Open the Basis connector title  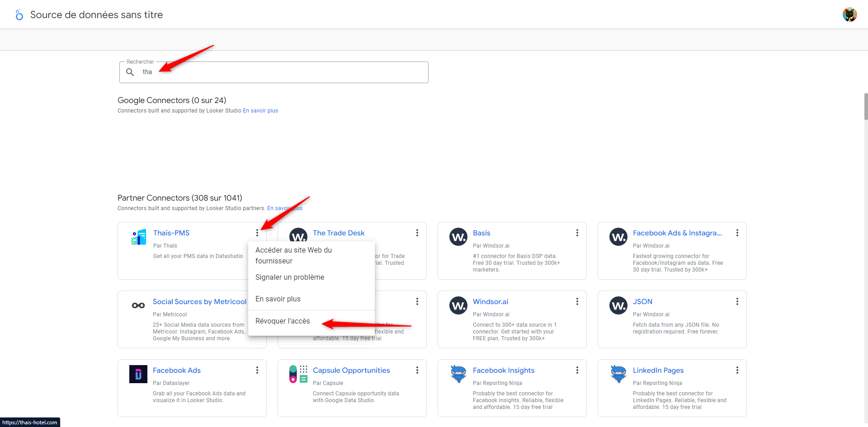coord(481,233)
